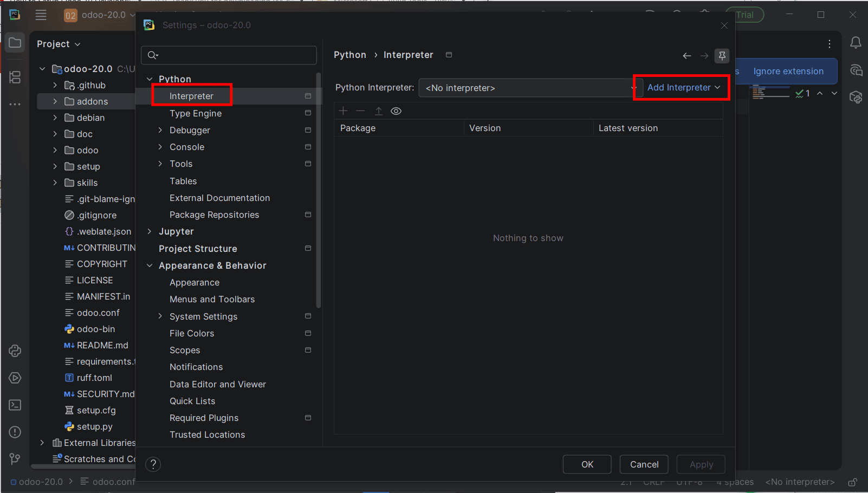Open File Colors settings
This screenshot has width=868, height=493.
coord(192,333)
